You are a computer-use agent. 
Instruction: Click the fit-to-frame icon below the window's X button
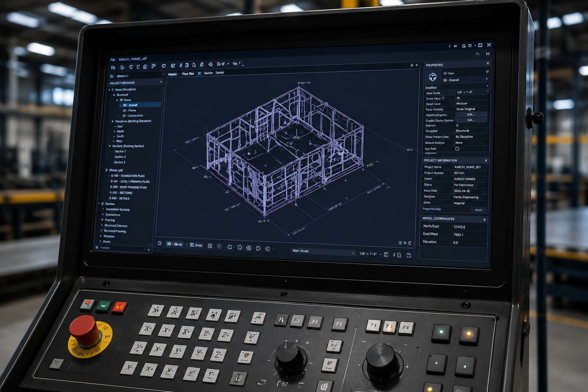coord(488,54)
